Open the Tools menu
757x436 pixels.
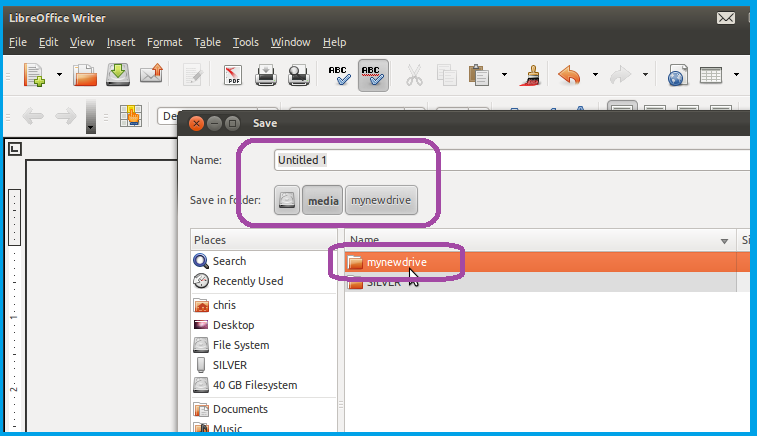tap(246, 42)
